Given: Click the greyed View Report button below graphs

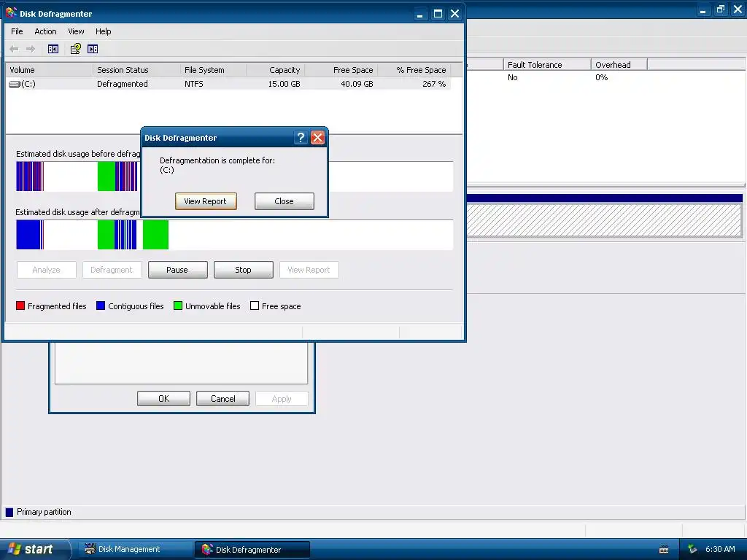Looking at the screenshot, I should (x=309, y=270).
